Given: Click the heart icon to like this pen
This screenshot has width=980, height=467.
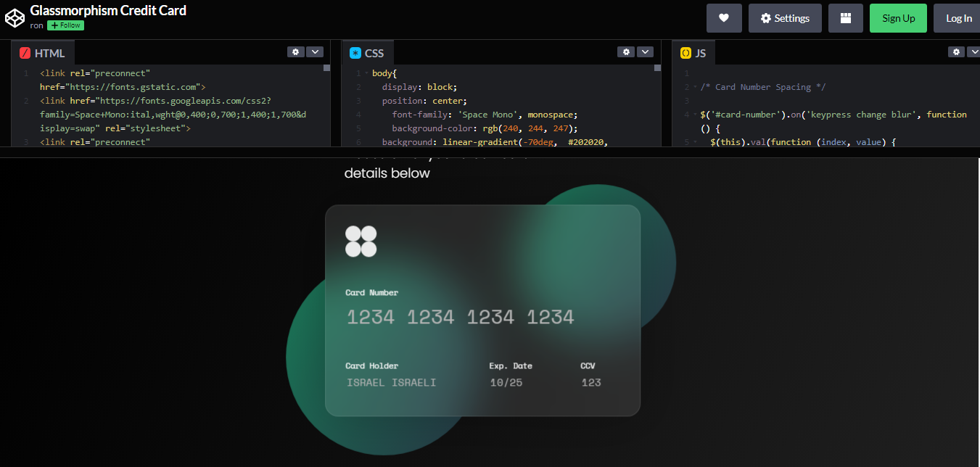Looking at the screenshot, I should pos(724,17).
